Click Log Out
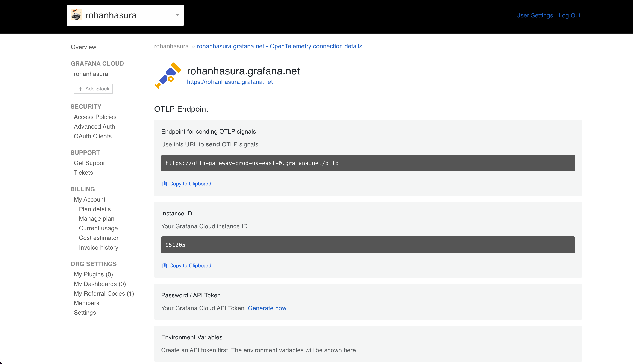The width and height of the screenshot is (633, 364). [570, 15]
